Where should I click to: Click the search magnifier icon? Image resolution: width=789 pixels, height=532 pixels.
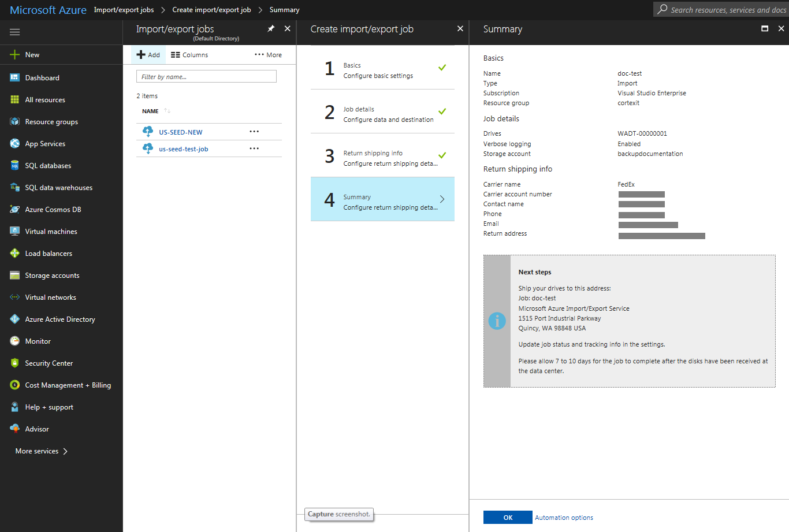663,9
